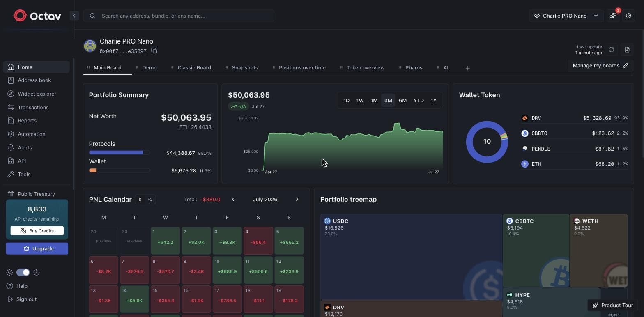Open the notifications icon with badge 3

point(613,16)
